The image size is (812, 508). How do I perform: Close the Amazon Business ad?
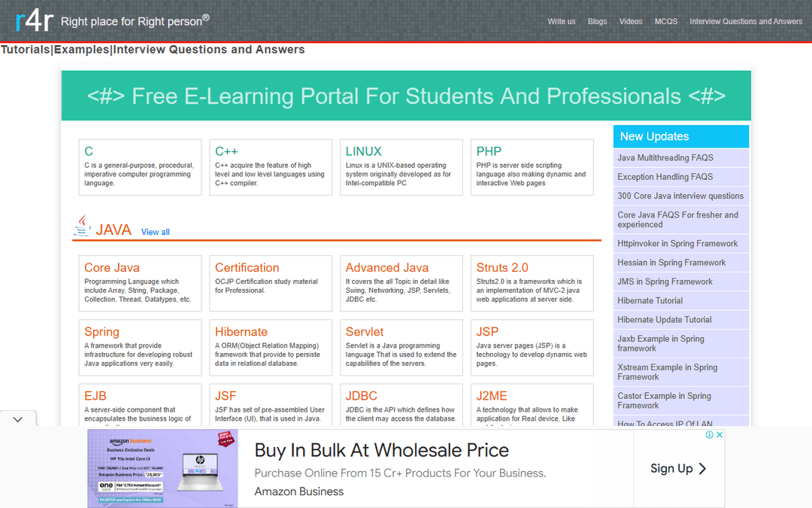[720, 435]
